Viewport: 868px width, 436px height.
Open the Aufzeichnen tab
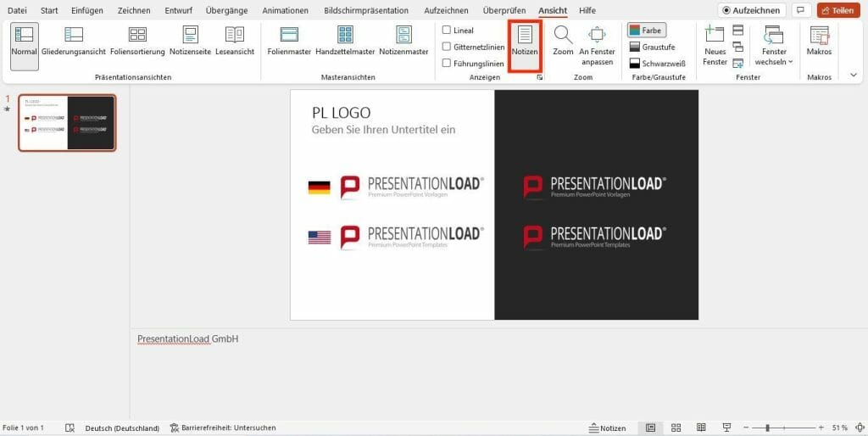pyautogui.click(x=446, y=10)
